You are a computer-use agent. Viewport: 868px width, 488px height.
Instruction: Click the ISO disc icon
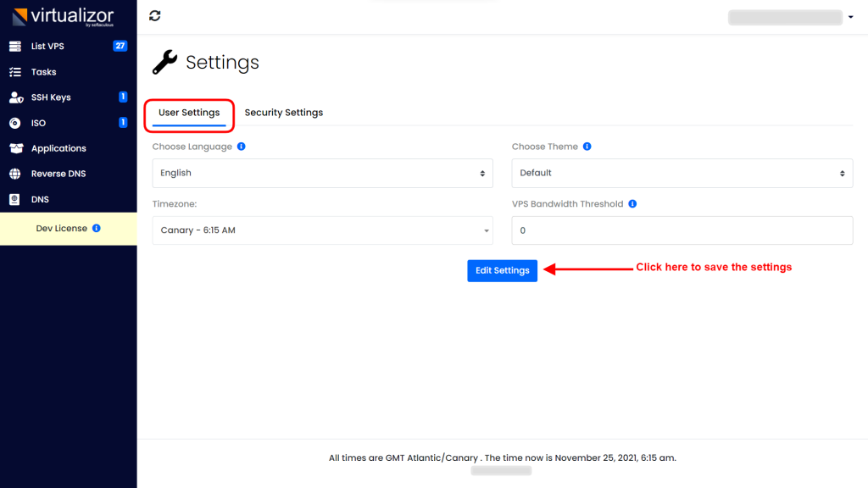click(15, 122)
